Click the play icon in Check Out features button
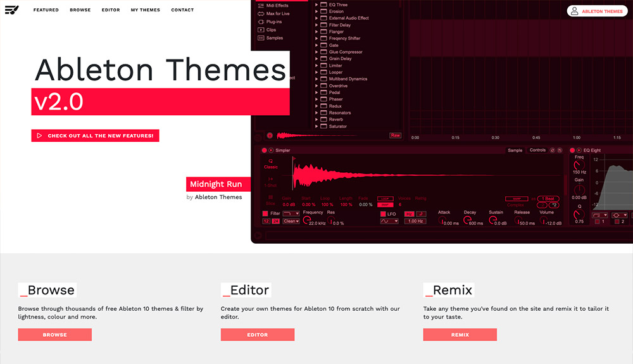This screenshot has height=364, width=633. (39, 135)
